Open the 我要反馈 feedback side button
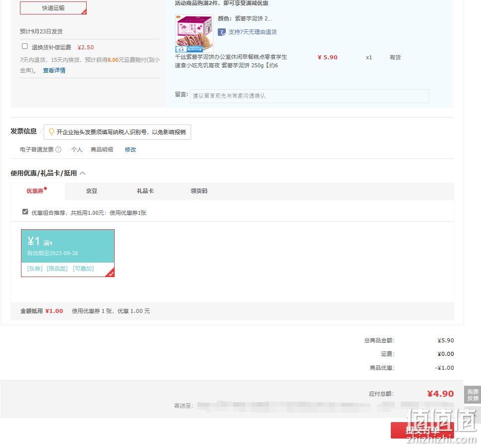 tap(473, 395)
